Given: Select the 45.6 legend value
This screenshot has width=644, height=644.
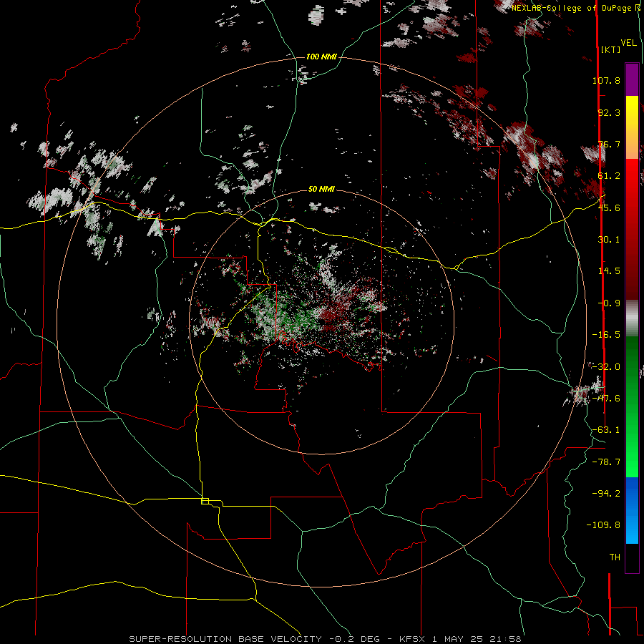Looking at the screenshot, I should point(609,208).
